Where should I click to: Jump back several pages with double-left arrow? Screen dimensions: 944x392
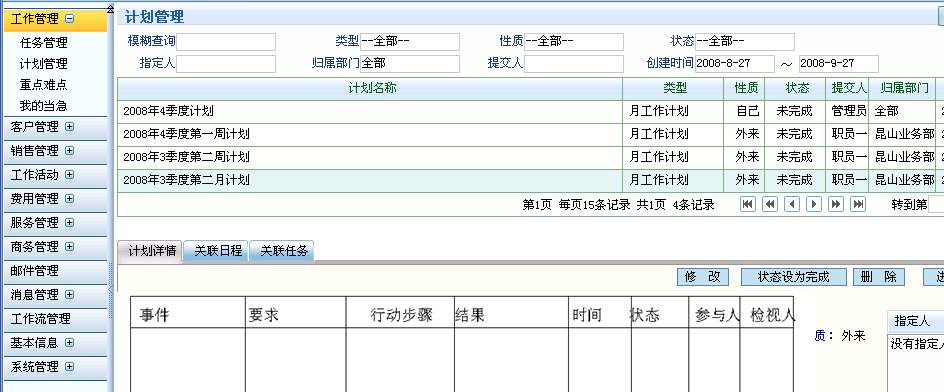[770, 204]
